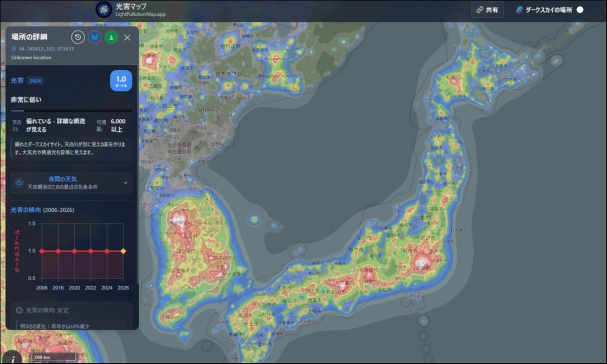Open the info button at bottom-left corner
The image size is (607, 364).
(12, 357)
